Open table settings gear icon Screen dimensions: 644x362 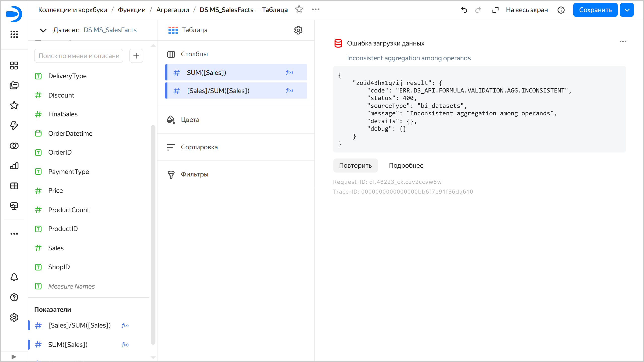point(298,30)
